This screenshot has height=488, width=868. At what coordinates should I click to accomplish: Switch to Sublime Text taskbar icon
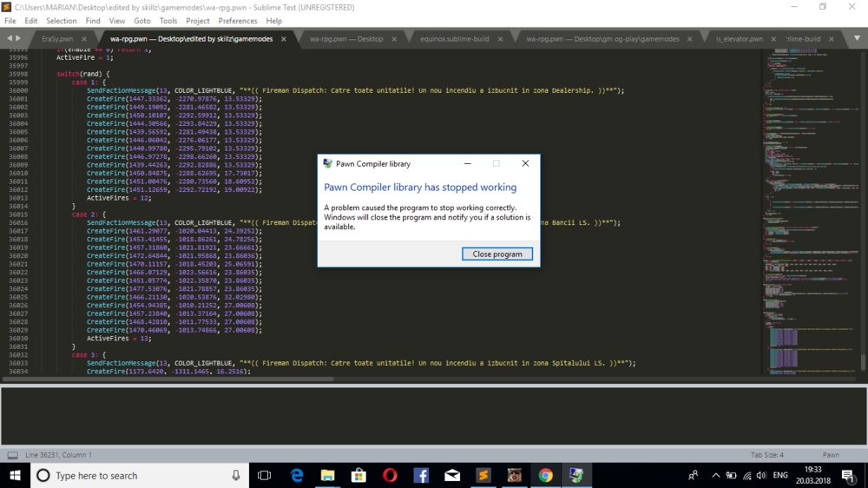point(483,475)
